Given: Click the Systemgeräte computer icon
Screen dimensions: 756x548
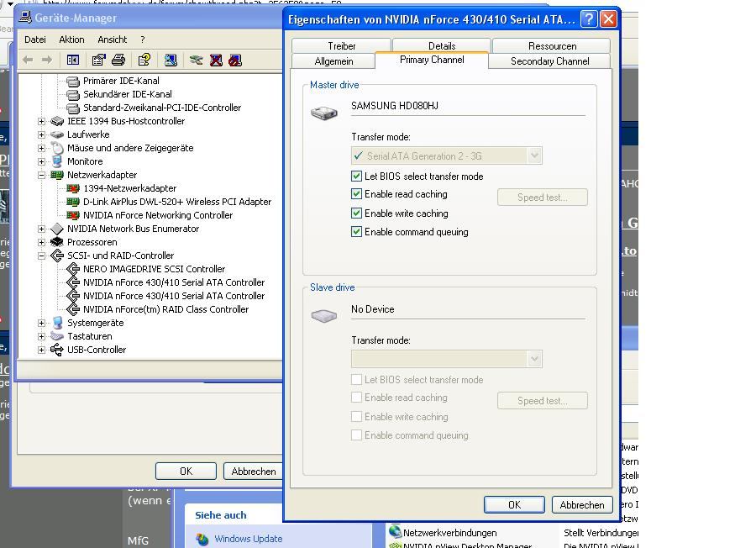Looking at the screenshot, I should 57,323.
